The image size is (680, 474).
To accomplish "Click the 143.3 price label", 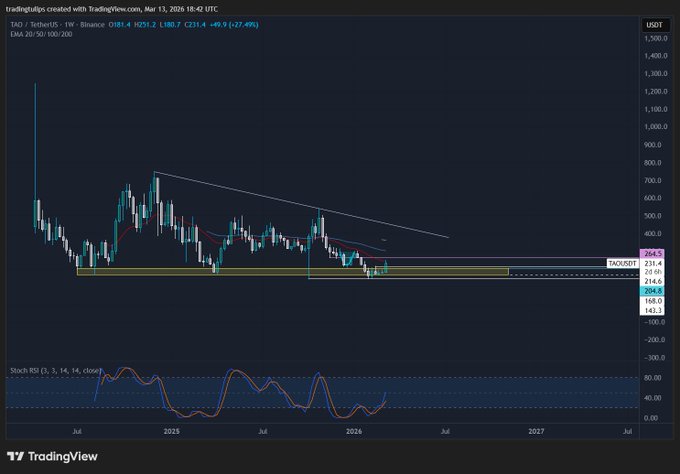I will [652, 311].
